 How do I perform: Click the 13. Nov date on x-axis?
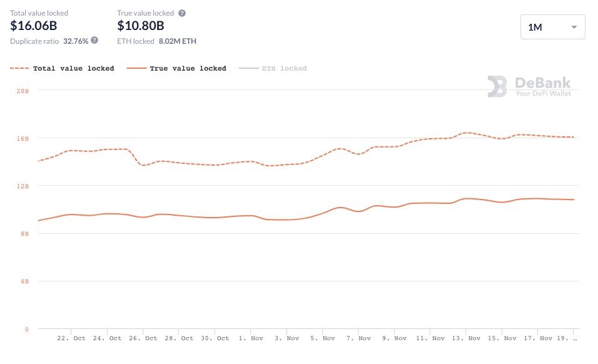coord(465,338)
